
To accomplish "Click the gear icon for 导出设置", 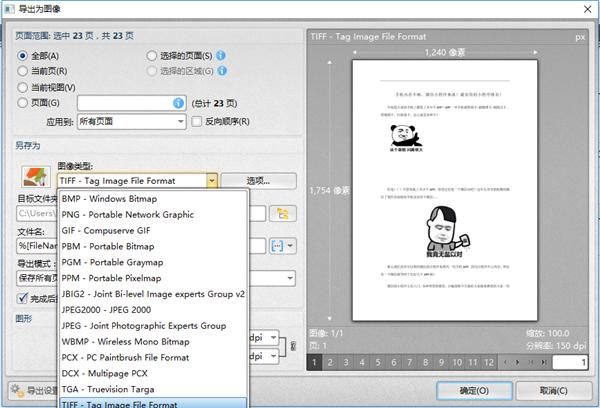I will [x=17, y=390].
